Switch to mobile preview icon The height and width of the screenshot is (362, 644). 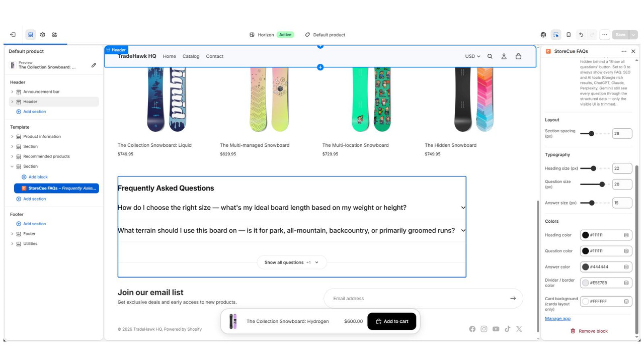click(x=569, y=35)
